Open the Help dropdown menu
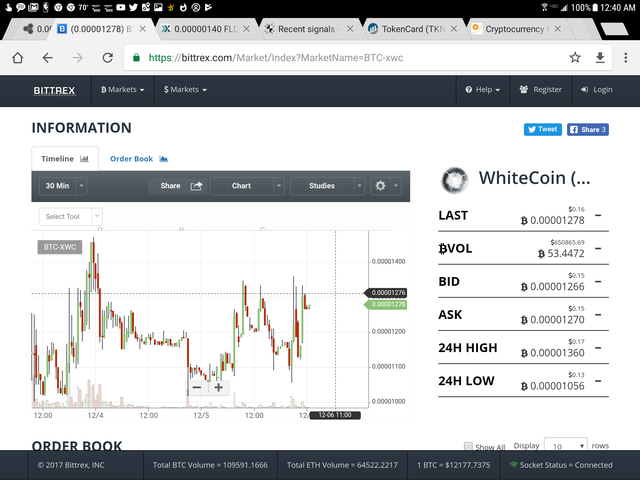Viewport: 640px width, 480px height. coord(482,89)
